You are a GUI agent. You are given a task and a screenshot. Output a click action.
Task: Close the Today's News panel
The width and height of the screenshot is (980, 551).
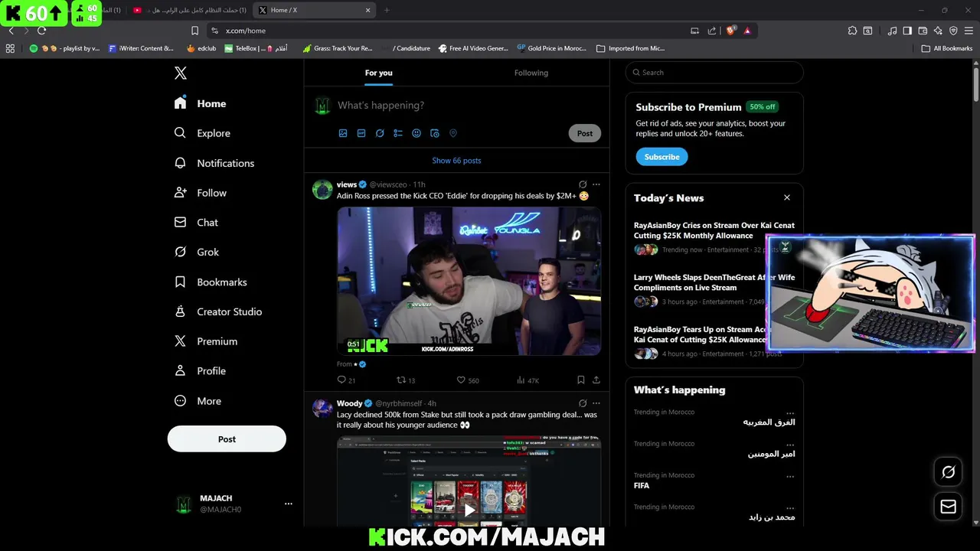tap(786, 197)
